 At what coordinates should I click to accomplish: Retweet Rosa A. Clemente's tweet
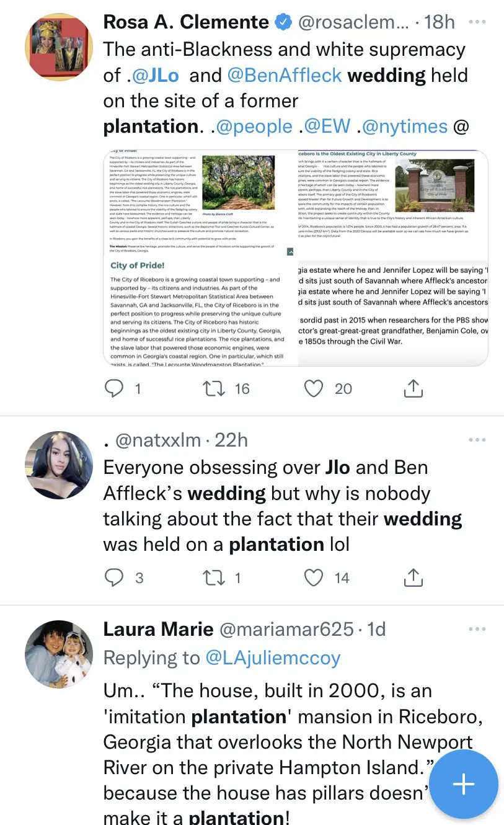pos(214,388)
